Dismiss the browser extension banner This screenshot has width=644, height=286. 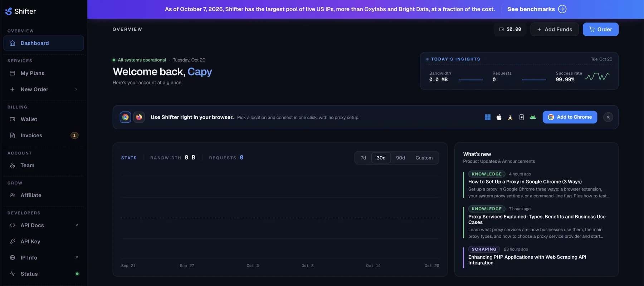click(x=608, y=117)
